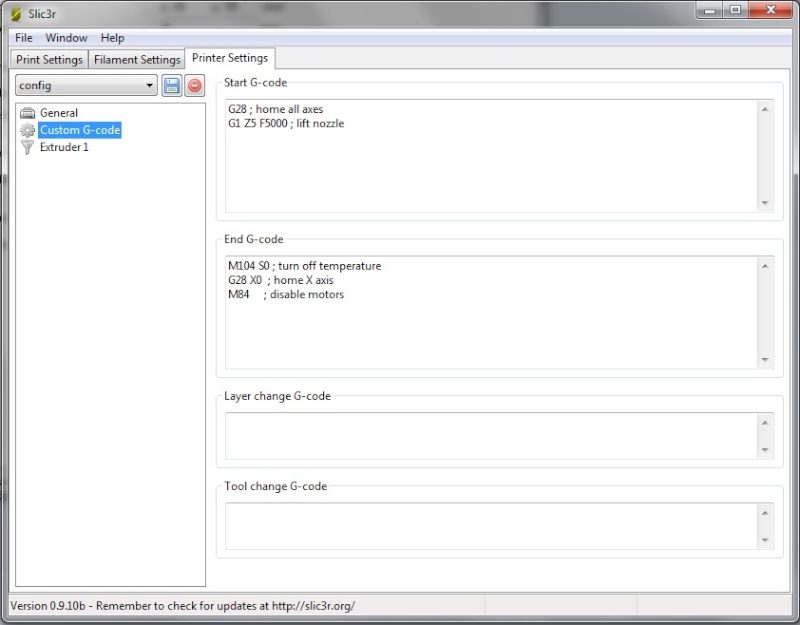The image size is (800, 625).
Task: Click the 'G28 ; home all axes' line
Action: point(276,109)
